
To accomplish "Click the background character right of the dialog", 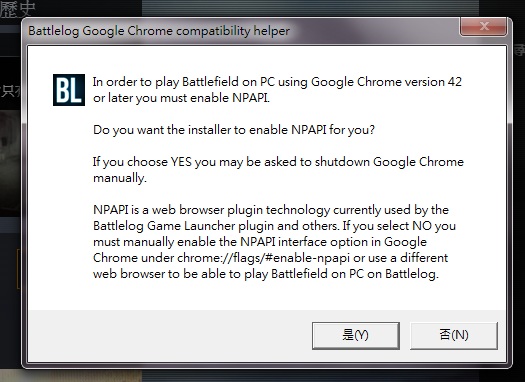I will pyautogui.click(x=519, y=50).
